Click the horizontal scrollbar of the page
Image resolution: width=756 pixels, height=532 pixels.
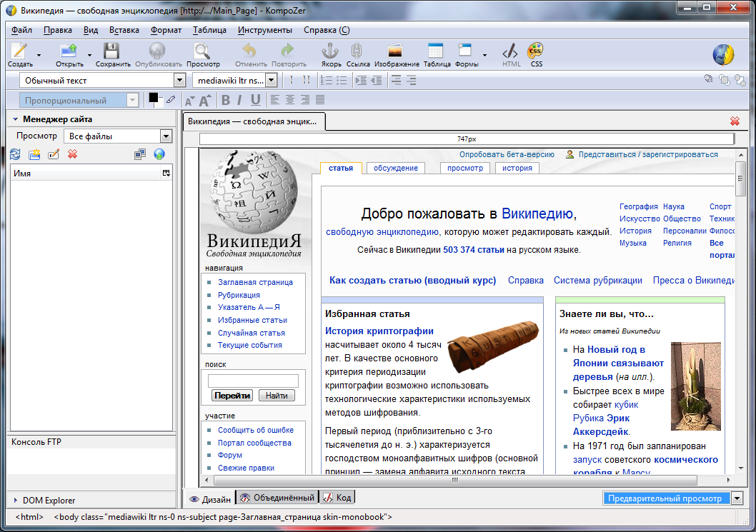pos(455,480)
